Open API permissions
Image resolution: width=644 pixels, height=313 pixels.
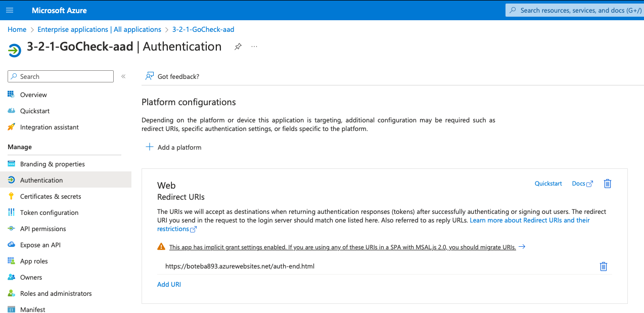point(43,229)
